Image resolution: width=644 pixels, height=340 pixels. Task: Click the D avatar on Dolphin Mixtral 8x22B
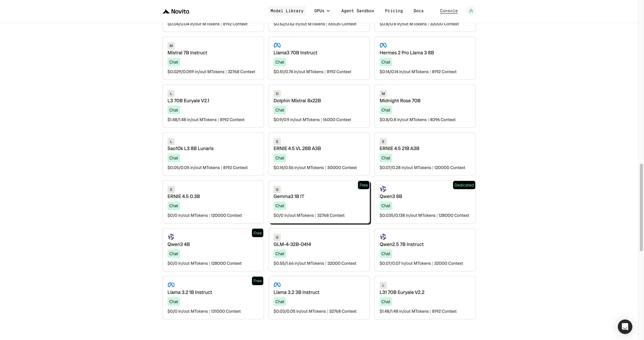click(x=277, y=94)
